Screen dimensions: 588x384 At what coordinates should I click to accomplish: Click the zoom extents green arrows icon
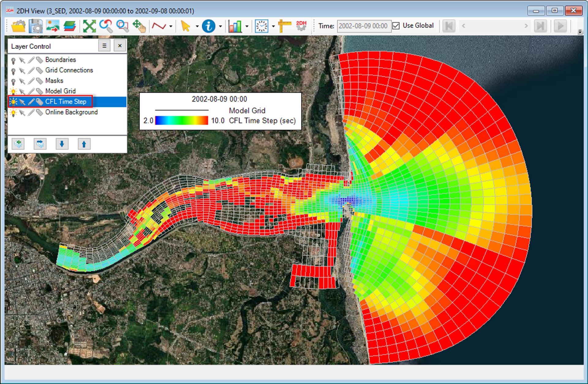coord(89,26)
